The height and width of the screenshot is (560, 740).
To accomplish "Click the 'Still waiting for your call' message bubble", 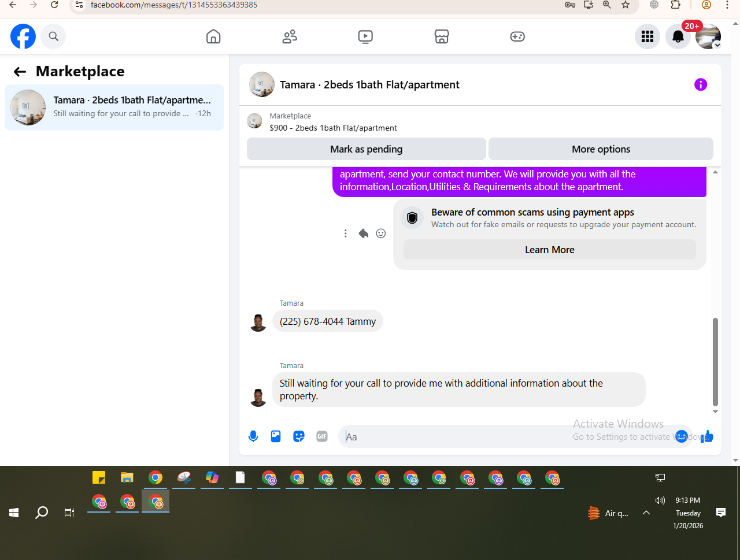I will 458,390.
